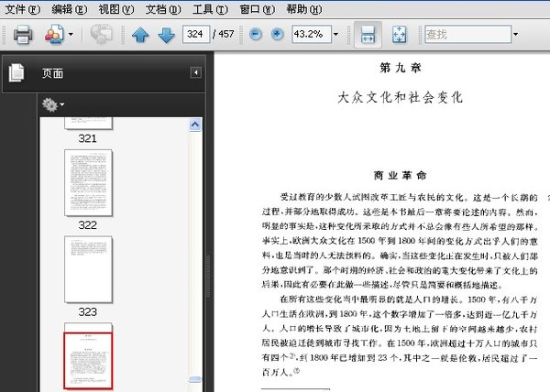The image size is (550, 392).
Task: Open the 工具(T) menu
Action: click(210, 9)
